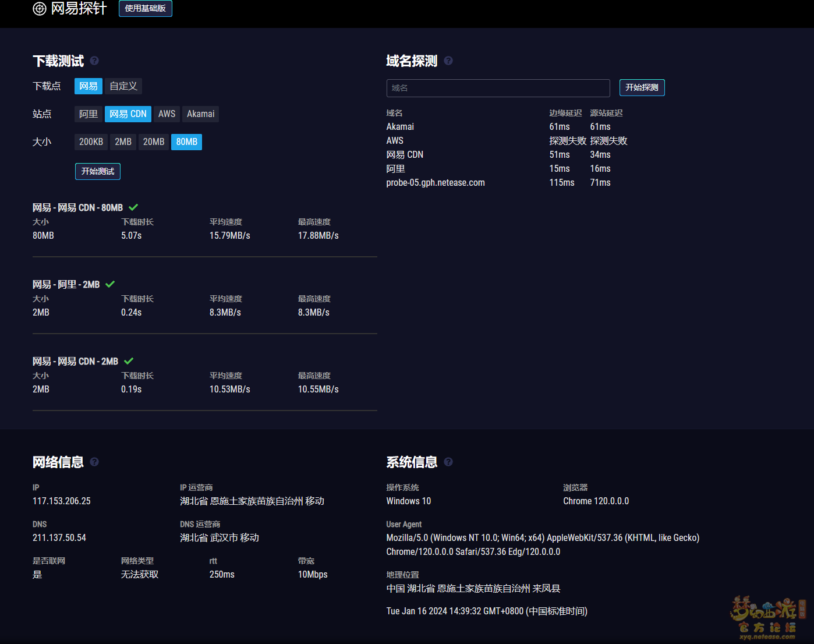Click 探测失败 edge latency for AWS
814x644 pixels.
(568, 141)
